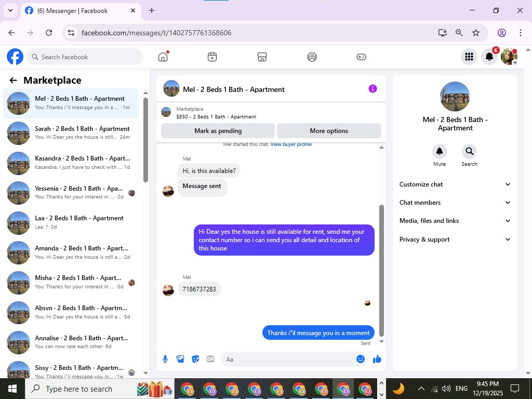Open the Reels video icon
Viewport: 532px width, 399px height.
212,57
